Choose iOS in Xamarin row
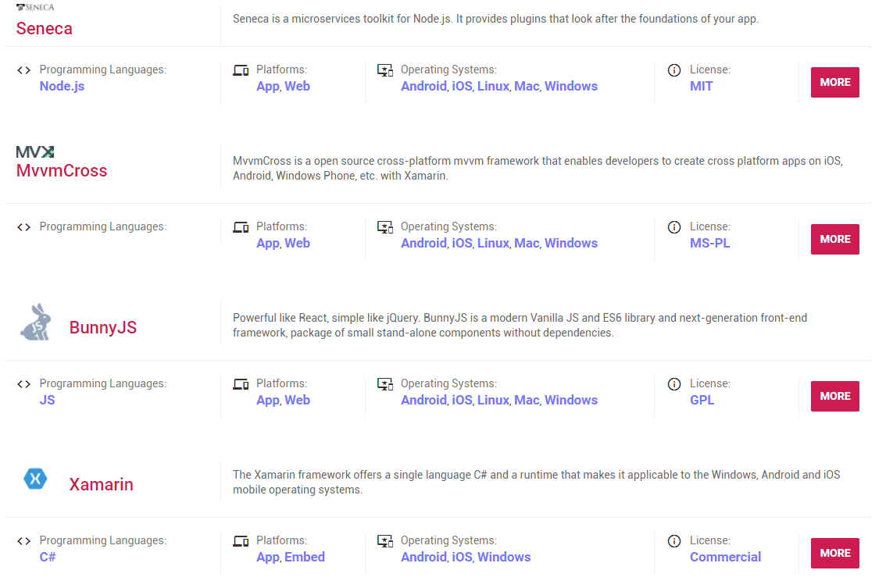Screen dimensions: 886x588 [x=463, y=558]
